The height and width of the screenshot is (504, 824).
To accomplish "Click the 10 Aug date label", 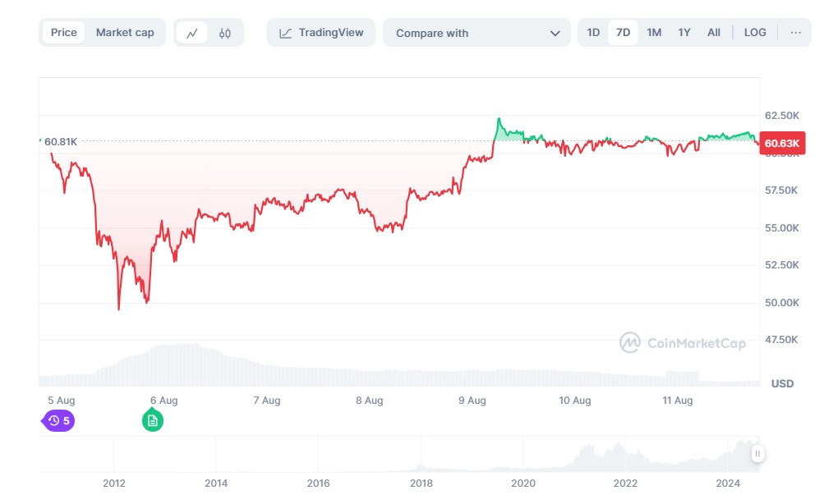I will (x=575, y=401).
